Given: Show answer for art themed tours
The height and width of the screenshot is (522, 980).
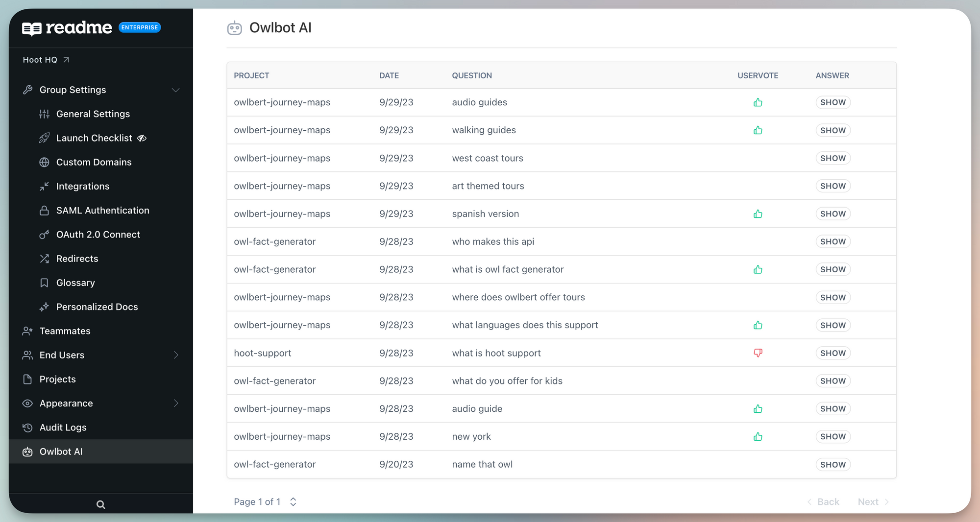Looking at the screenshot, I should tap(833, 186).
